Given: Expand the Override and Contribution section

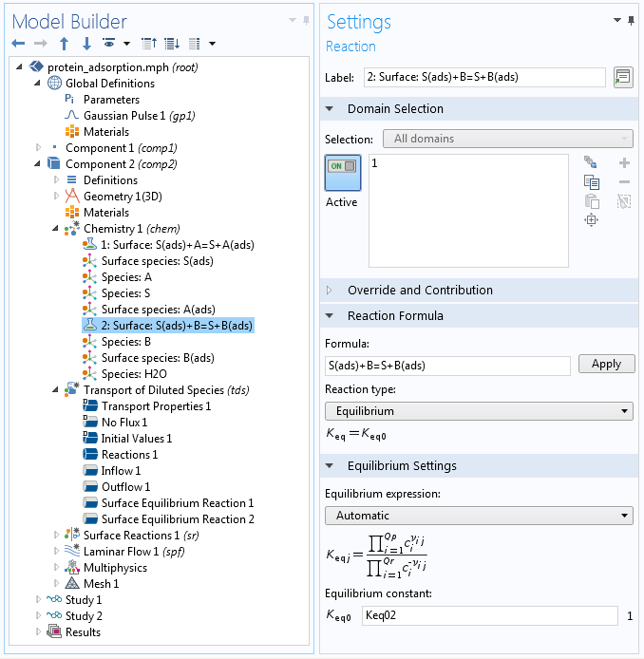Looking at the screenshot, I should 330,290.
